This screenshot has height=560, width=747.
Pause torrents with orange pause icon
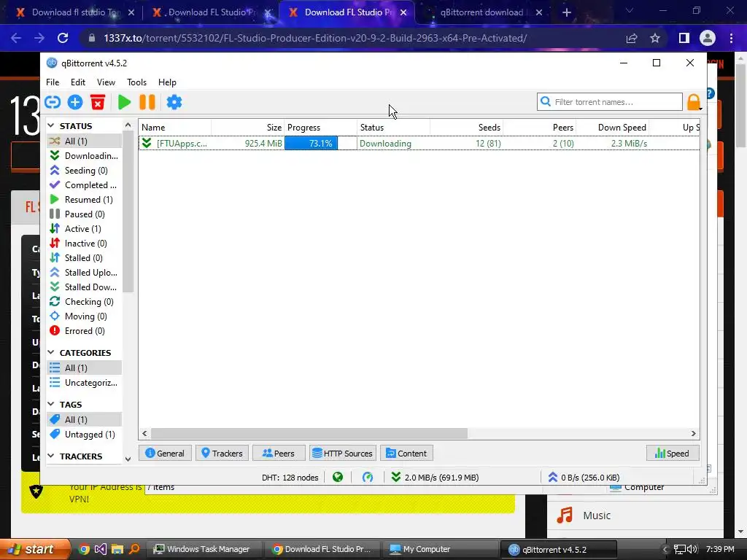[x=147, y=102]
